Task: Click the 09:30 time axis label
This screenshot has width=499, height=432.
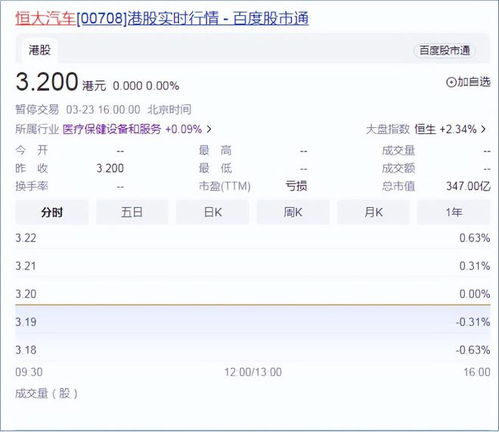Action: tap(29, 372)
